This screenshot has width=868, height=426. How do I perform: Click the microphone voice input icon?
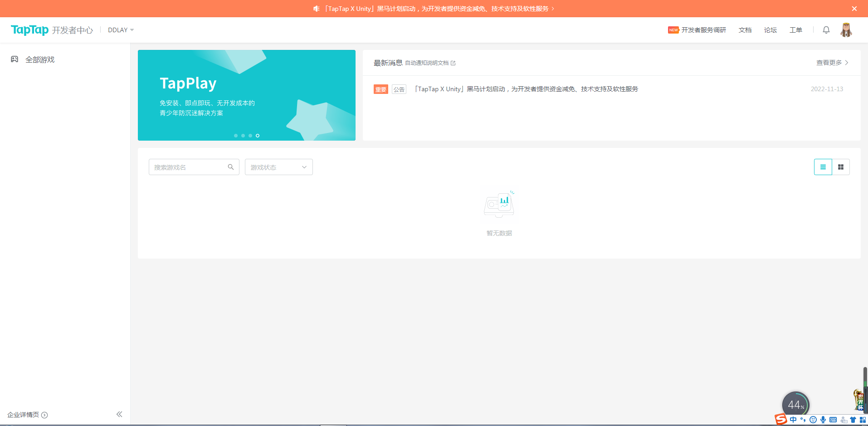[x=823, y=420]
